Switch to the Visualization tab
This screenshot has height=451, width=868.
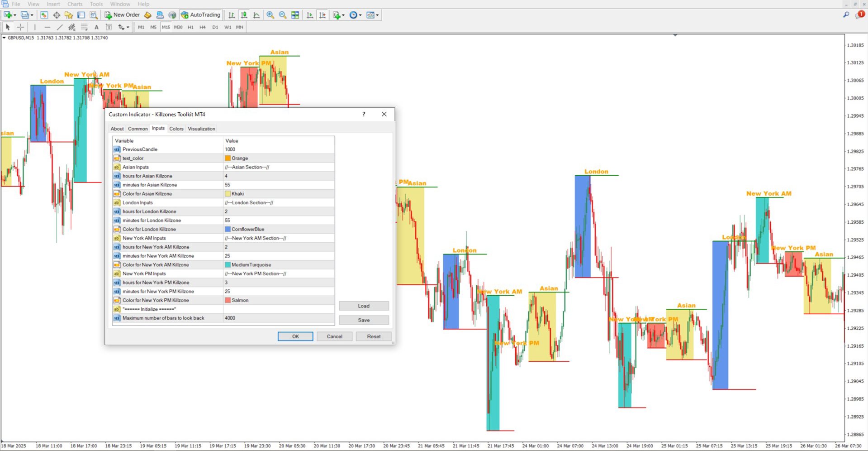point(201,129)
